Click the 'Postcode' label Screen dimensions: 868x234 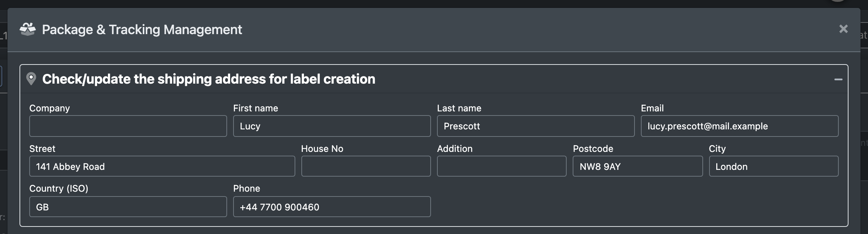pyautogui.click(x=593, y=148)
